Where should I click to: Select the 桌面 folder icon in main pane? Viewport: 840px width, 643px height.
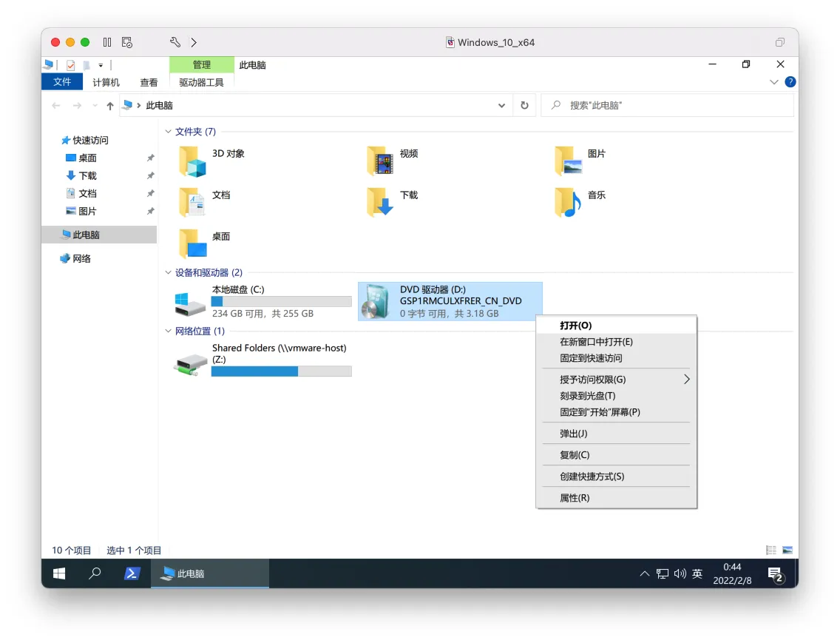click(x=193, y=244)
